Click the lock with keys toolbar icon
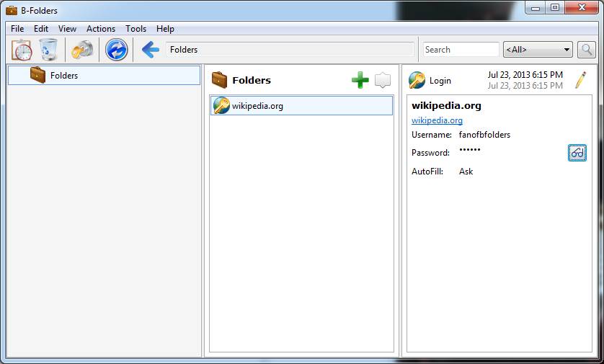This screenshot has width=604, height=364. coord(82,50)
